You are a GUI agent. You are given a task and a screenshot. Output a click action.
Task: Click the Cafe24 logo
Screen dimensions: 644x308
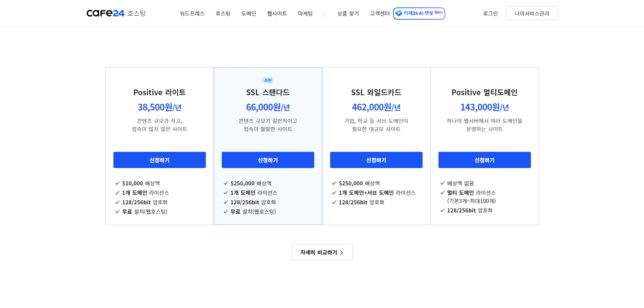[x=105, y=13]
